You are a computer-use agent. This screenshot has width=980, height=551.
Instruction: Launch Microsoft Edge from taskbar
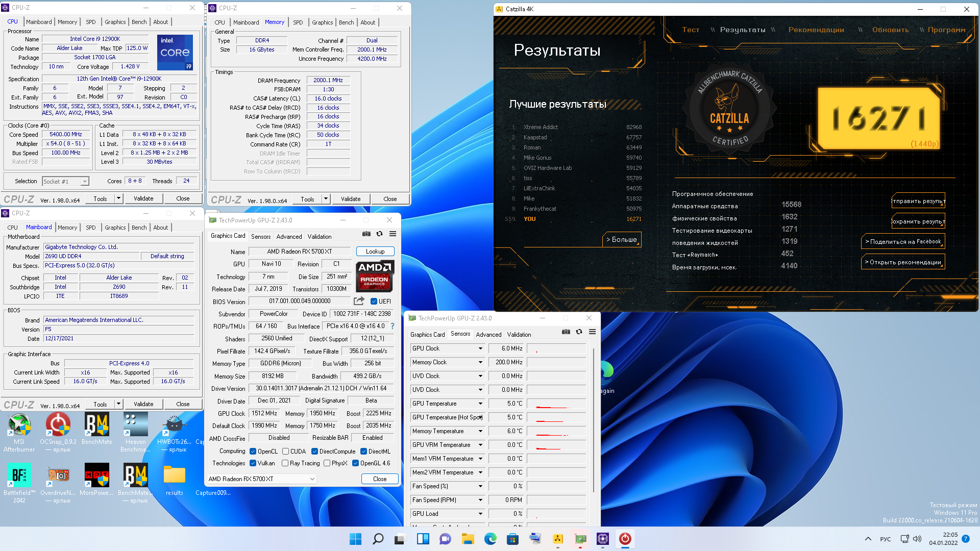490,539
